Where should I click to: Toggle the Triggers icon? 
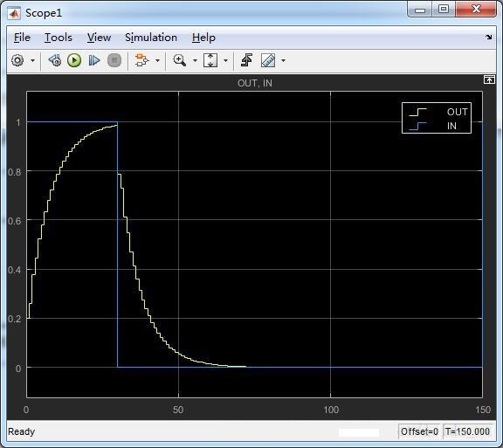tap(246, 60)
